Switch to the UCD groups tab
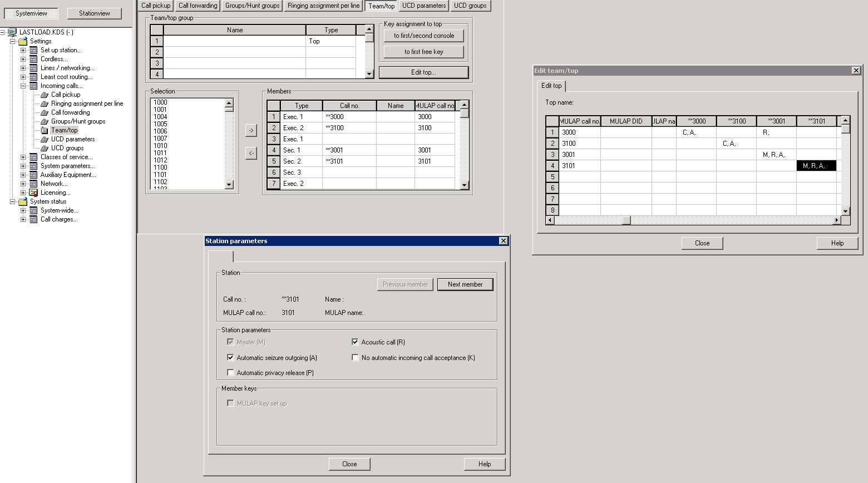868x483 pixels. coord(470,6)
